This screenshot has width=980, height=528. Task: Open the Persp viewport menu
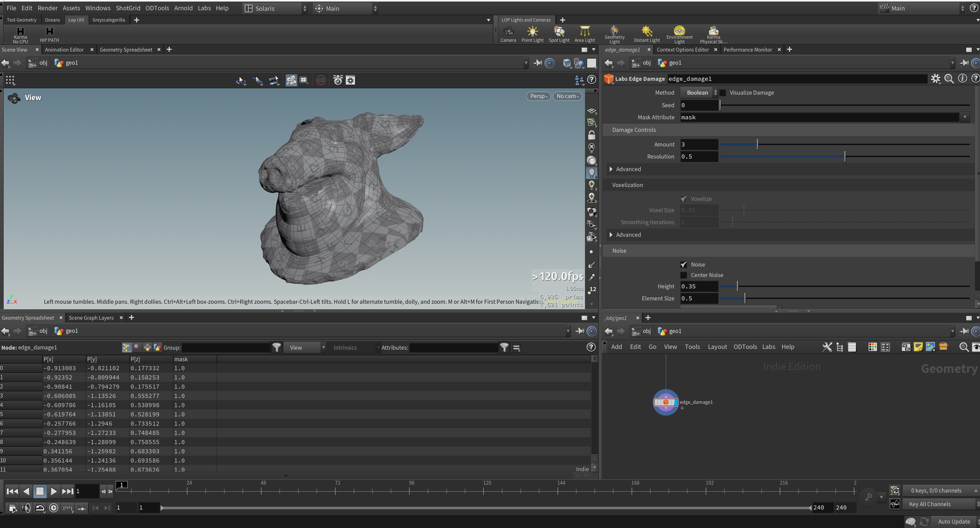538,96
